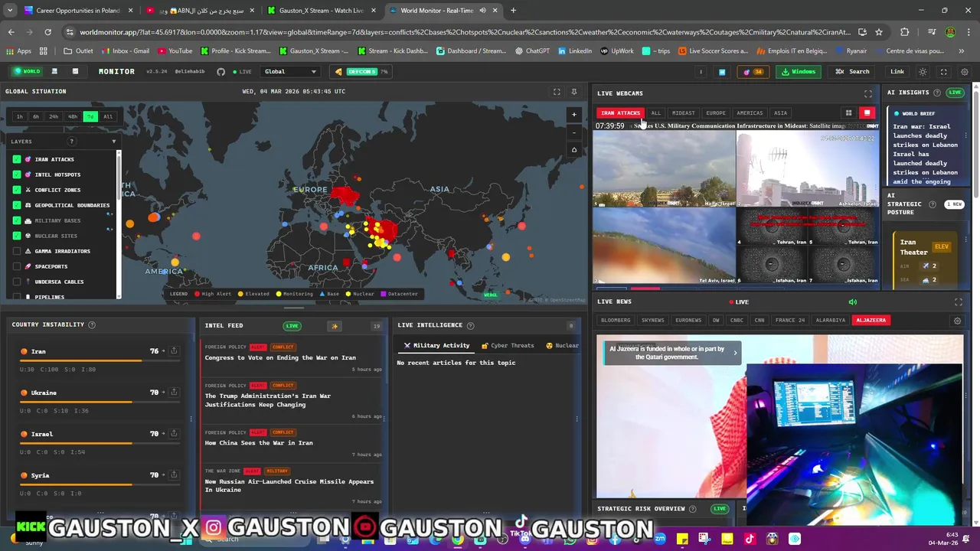Zoom in on the world map
This screenshot has width=980, height=551.
coord(574,115)
